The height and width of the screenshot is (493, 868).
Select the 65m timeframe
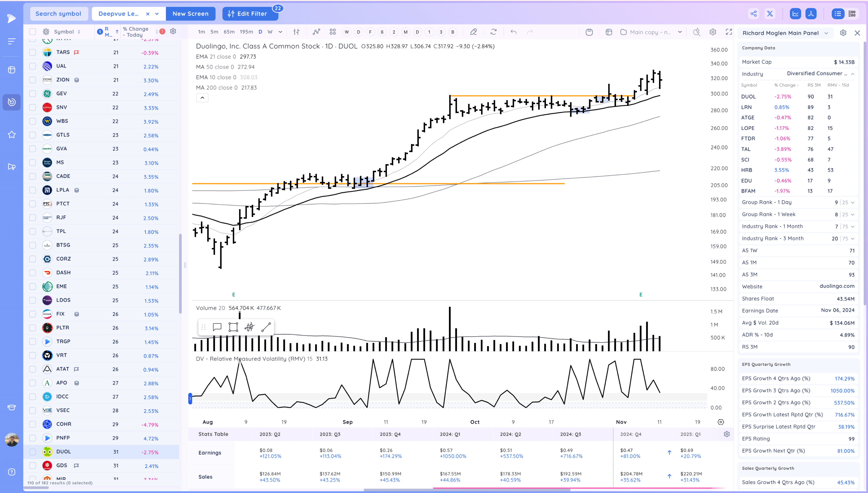[x=229, y=32]
